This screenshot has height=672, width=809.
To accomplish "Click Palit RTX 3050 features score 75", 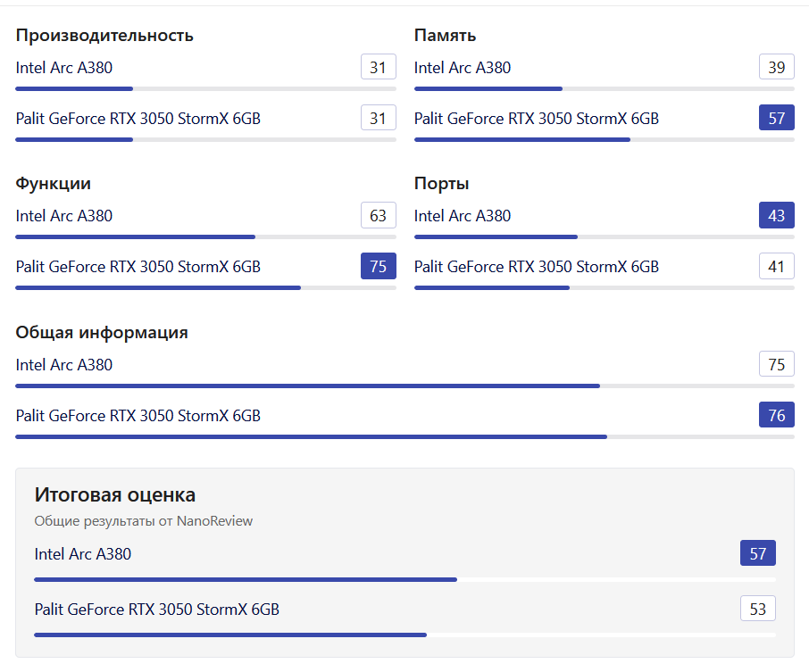I will (378, 267).
